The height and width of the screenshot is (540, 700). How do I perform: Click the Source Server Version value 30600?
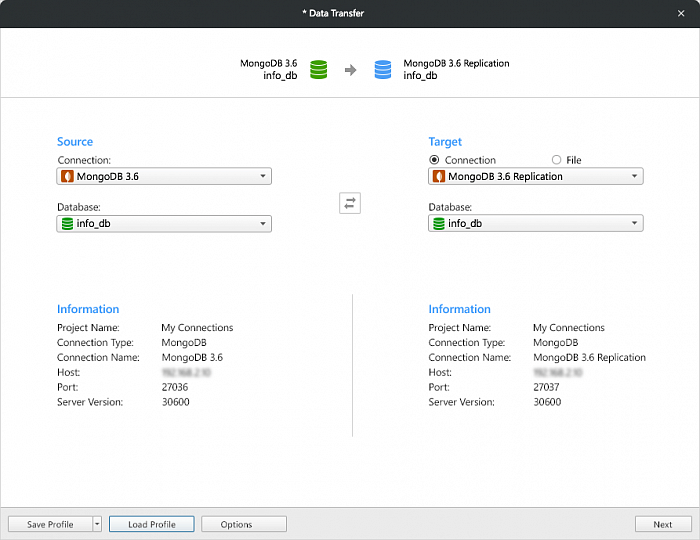[175, 402]
